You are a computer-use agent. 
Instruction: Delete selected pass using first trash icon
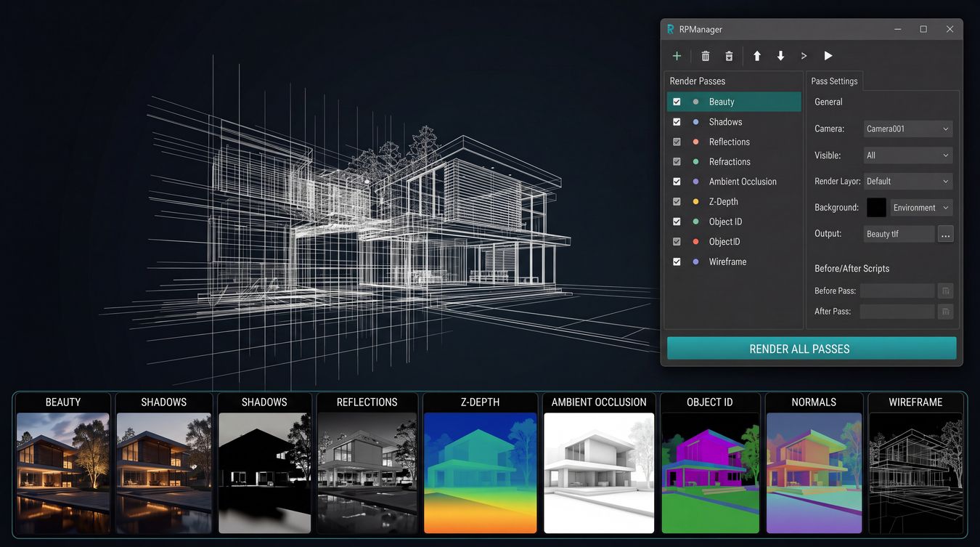(x=705, y=56)
